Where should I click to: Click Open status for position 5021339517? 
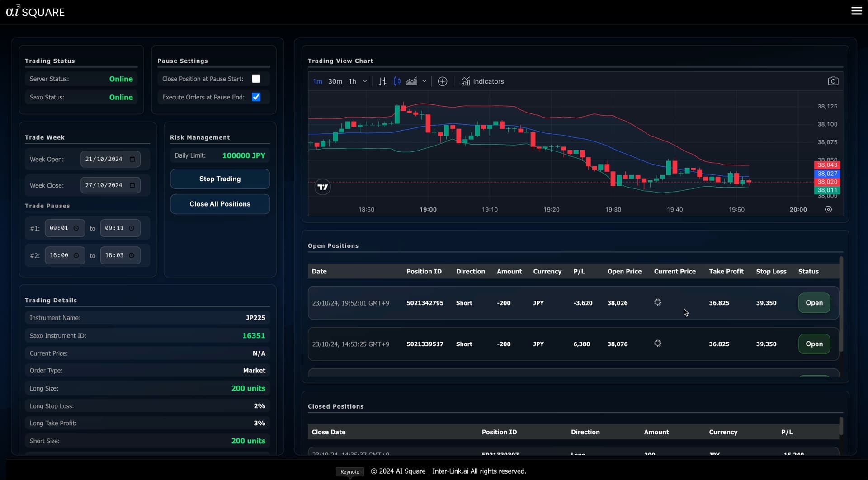coord(814,344)
